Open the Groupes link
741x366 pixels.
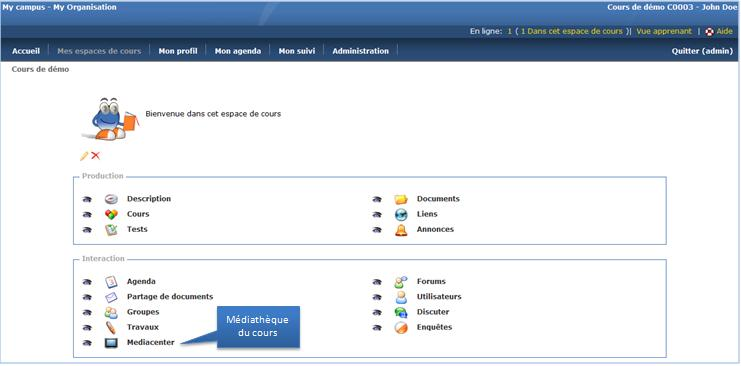click(143, 312)
